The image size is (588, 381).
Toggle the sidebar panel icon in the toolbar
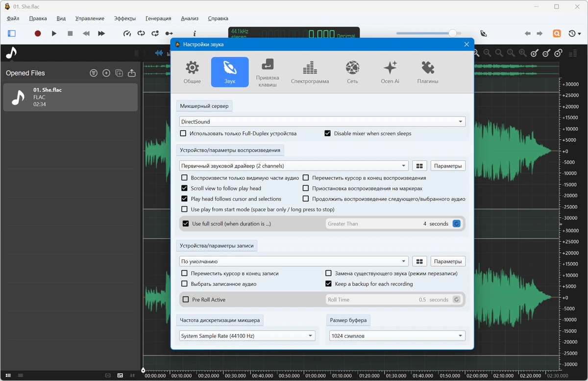tap(12, 33)
